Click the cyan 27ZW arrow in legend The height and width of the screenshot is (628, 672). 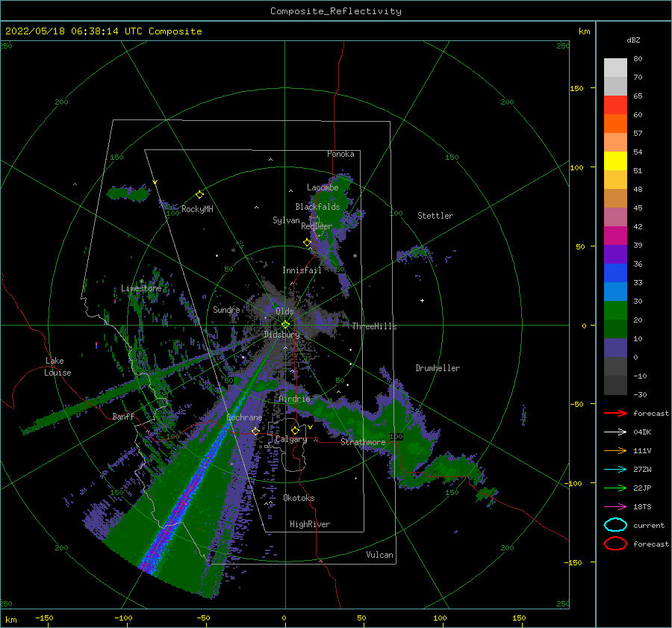[x=615, y=470]
